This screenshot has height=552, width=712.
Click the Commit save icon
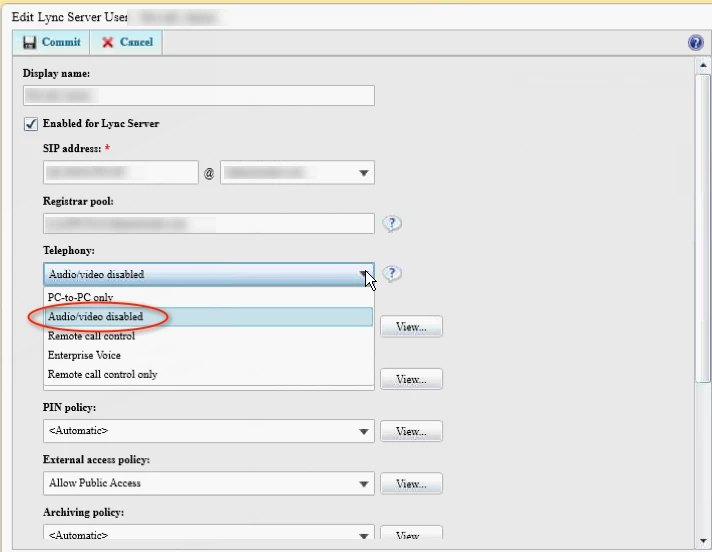(30, 42)
